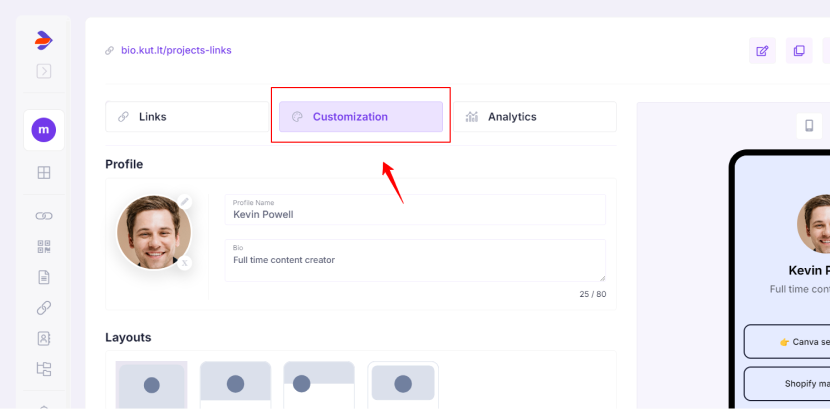Open the purple 'm' workspace avatar
The width and height of the screenshot is (830, 409).
click(44, 130)
